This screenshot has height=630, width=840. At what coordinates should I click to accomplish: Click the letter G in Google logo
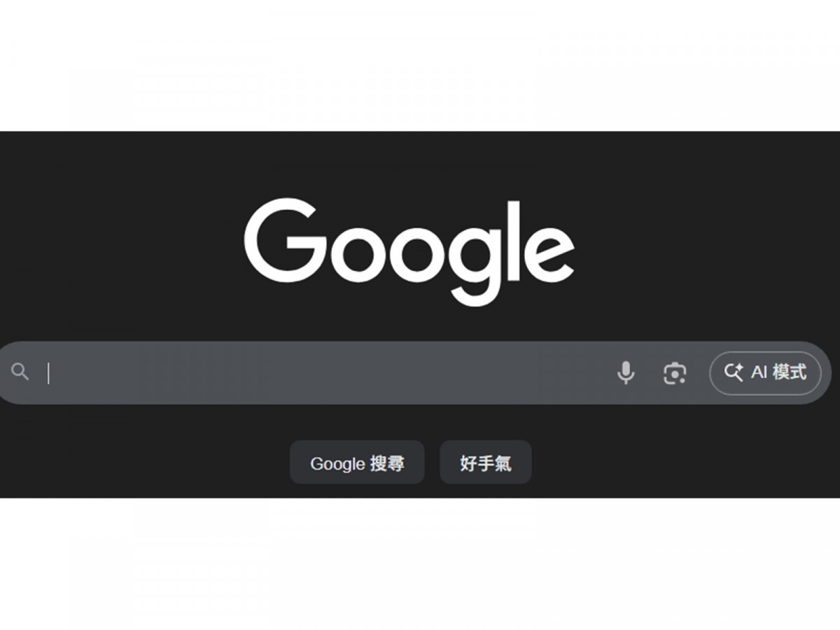(286, 240)
